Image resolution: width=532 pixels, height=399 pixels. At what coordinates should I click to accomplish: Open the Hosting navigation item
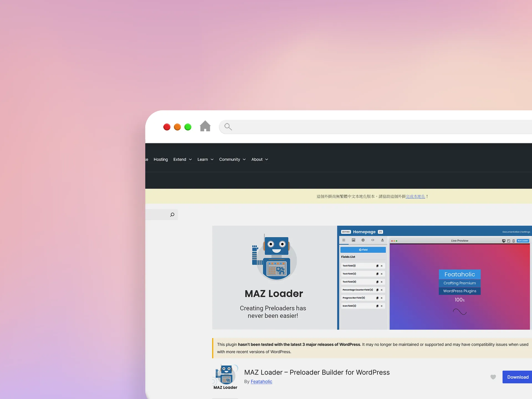(x=161, y=159)
